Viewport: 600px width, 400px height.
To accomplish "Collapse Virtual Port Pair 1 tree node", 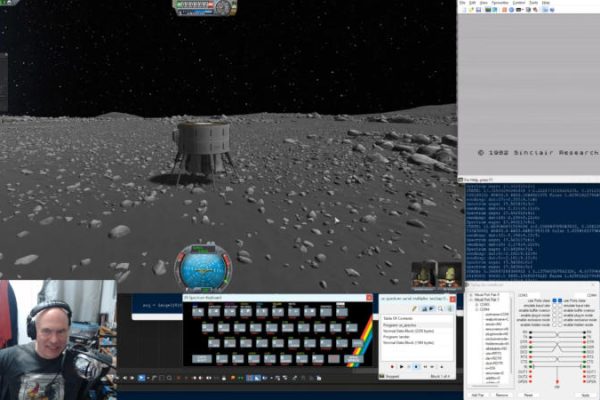I will pyautogui.click(x=468, y=301).
